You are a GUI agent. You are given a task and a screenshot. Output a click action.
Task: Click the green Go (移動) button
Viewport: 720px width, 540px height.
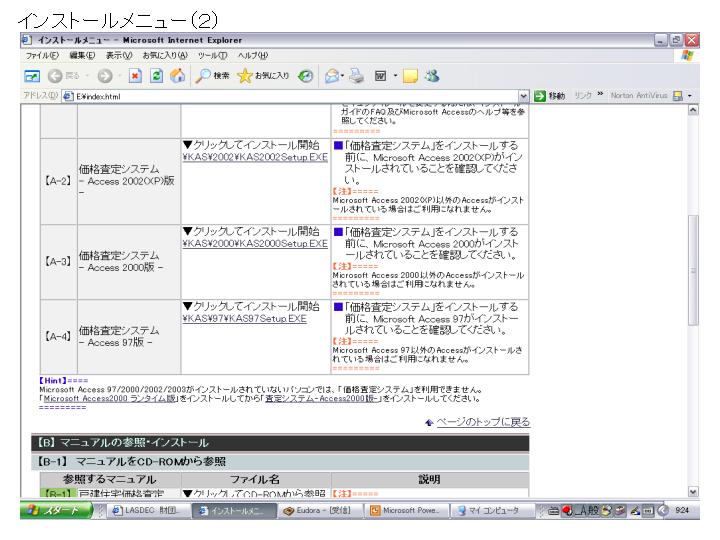[x=549, y=96]
